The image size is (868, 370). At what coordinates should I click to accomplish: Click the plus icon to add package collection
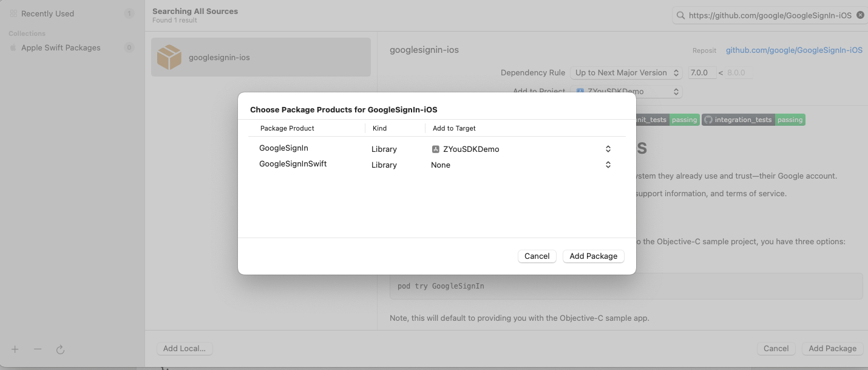pyautogui.click(x=15, y=349)
